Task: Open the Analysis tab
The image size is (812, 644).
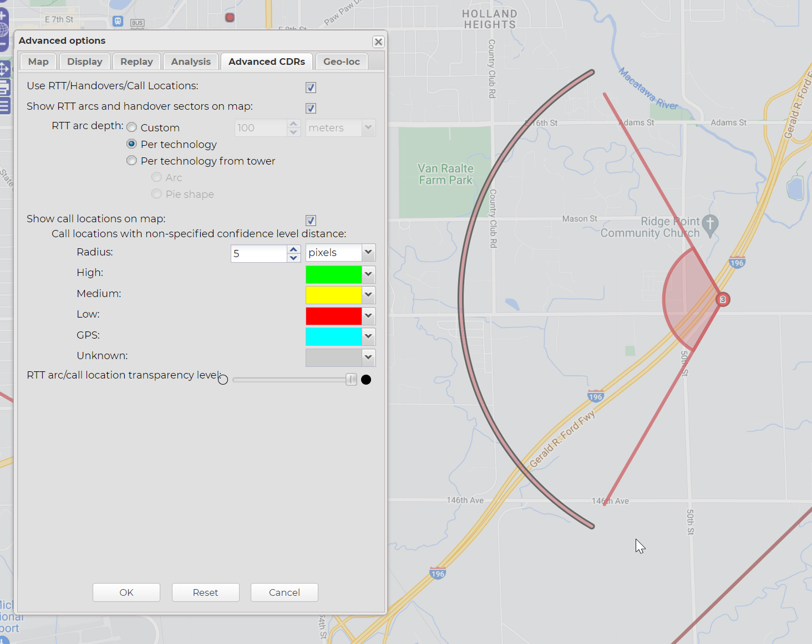Action: [x=191, y=62]
